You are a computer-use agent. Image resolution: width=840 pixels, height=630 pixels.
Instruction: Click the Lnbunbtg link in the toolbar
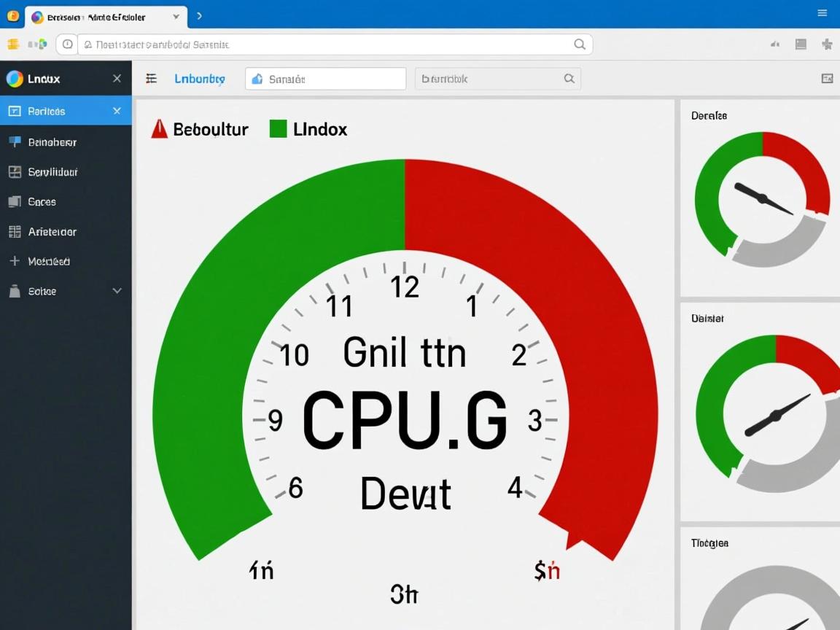tap(199, 79)
